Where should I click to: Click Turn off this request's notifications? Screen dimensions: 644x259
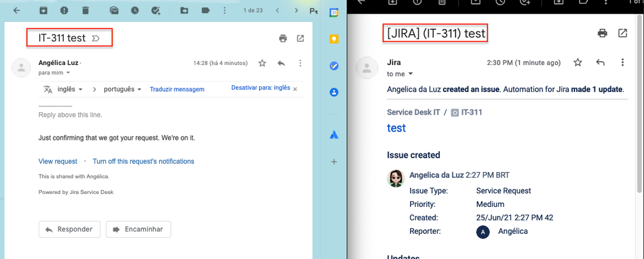point(143,161)
